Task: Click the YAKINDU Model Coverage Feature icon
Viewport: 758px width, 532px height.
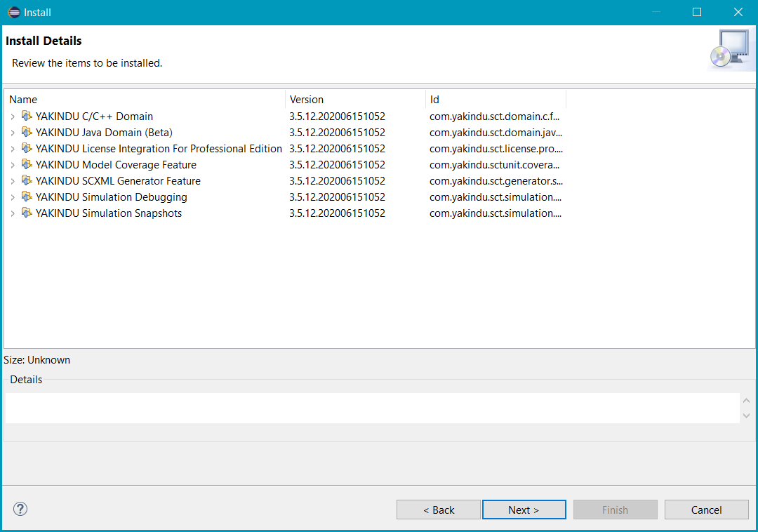Action: pos(27,165)
